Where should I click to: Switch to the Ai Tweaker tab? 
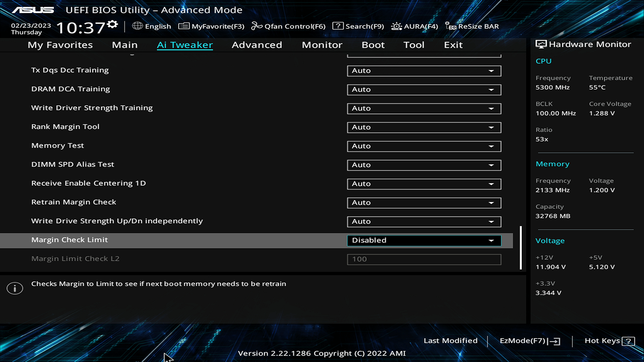coord(185,44)
